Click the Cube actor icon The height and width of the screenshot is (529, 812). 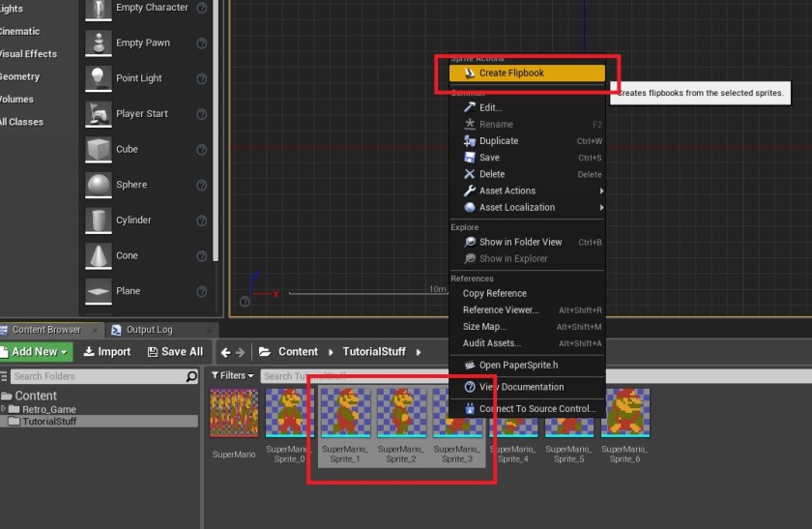(x=99, y=150)
